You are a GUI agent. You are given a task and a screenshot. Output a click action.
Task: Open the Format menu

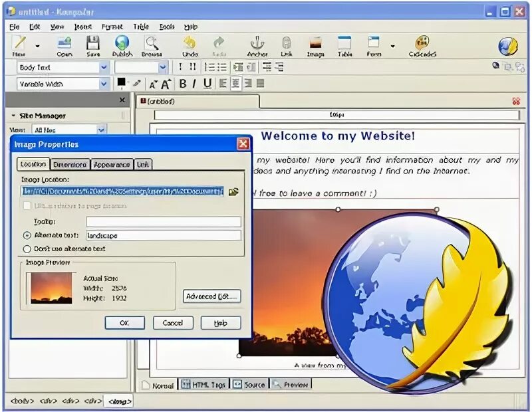click(x=112, y=27)
